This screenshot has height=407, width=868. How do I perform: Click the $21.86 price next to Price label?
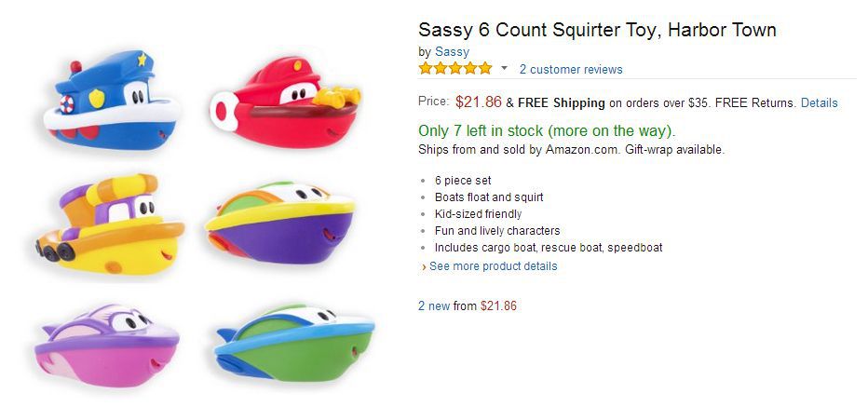(x=479, y=102)
